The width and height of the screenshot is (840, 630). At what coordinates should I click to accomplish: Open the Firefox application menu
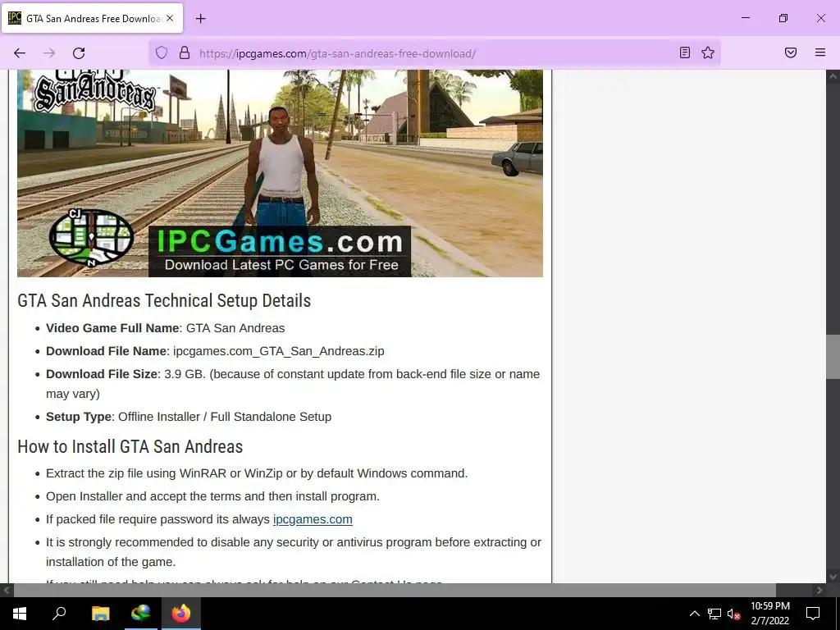point(820,52)
